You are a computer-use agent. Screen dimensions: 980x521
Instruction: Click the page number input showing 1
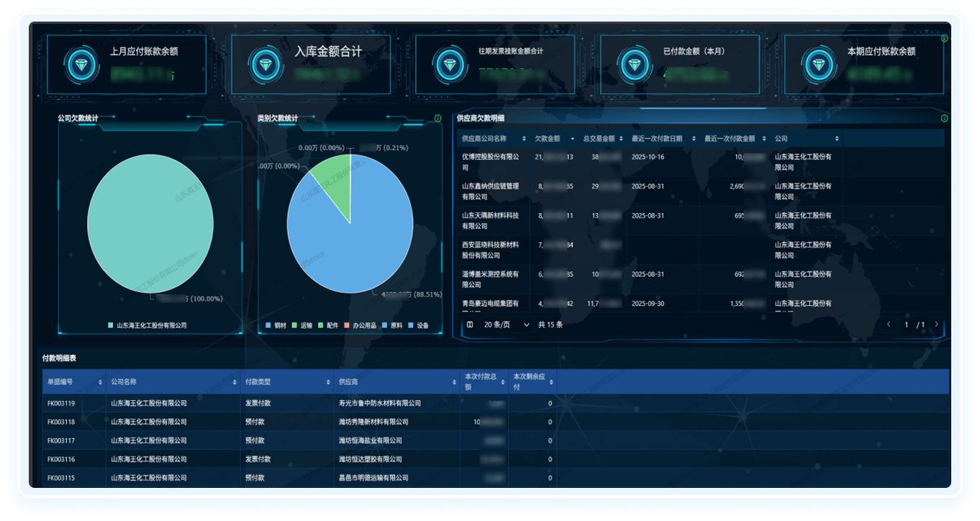click(x=907, y=325)
